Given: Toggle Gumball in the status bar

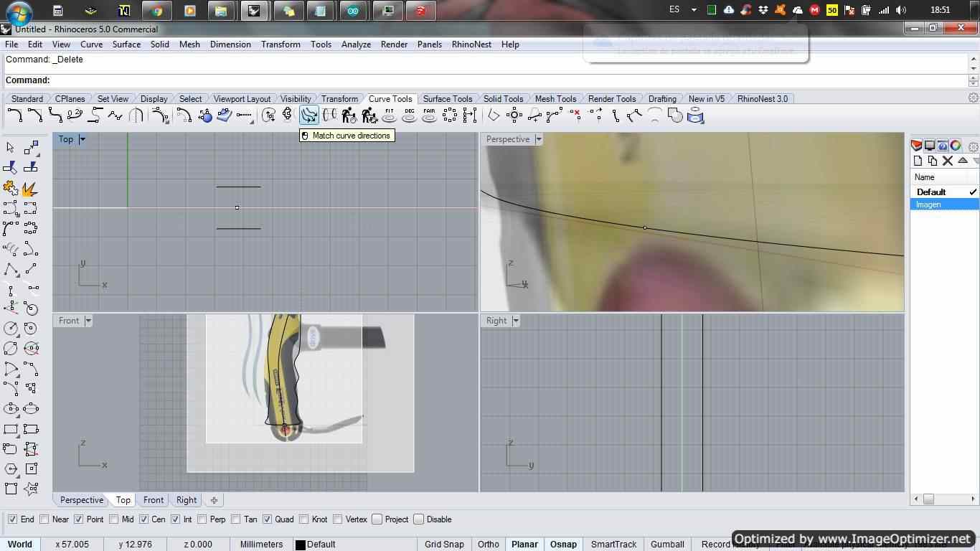Looking at the screenshot, I should (667, 545).
